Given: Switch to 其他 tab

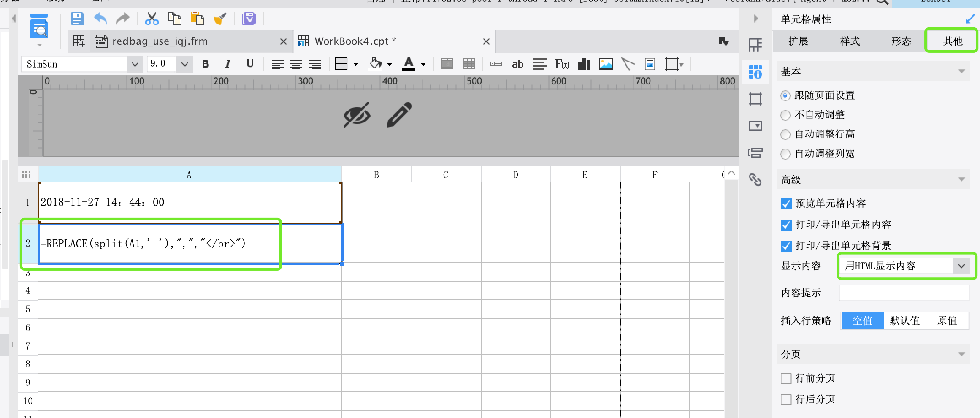Looking at the screenshot, I should (x=953, y=41).
